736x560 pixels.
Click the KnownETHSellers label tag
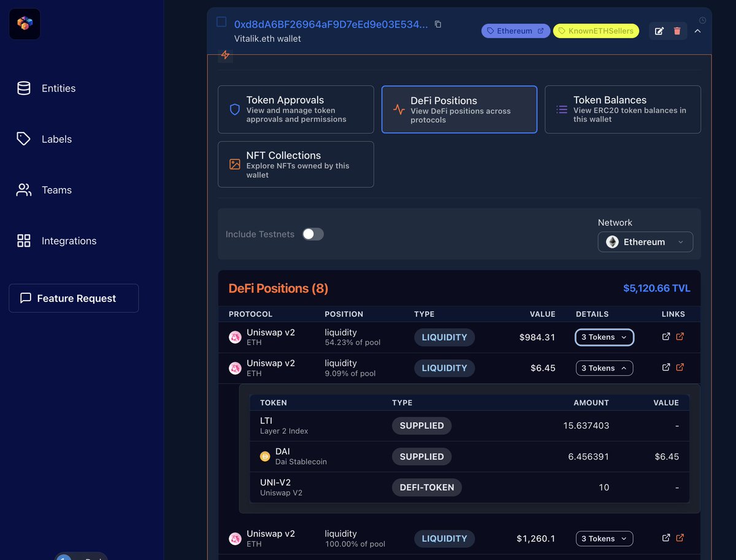coord(596,31)
